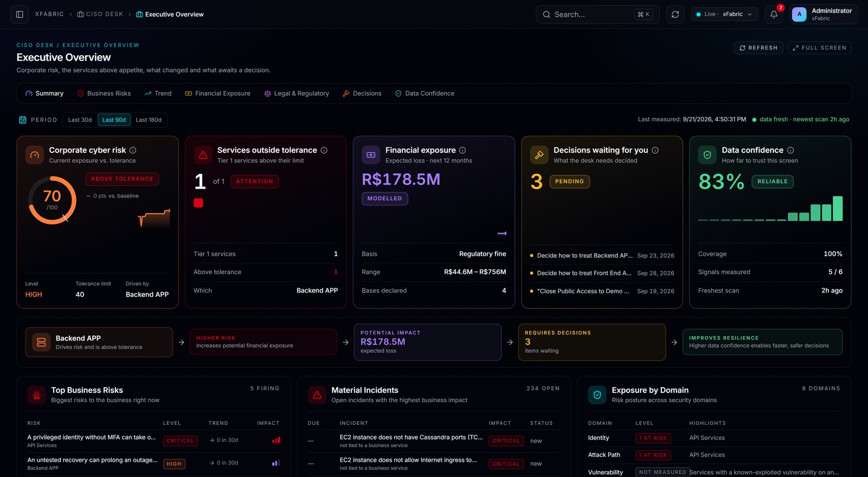Open the untested recovery risk row
Image resolution: width=868 pixels, height=477 pixels.
tap(154, 463)
